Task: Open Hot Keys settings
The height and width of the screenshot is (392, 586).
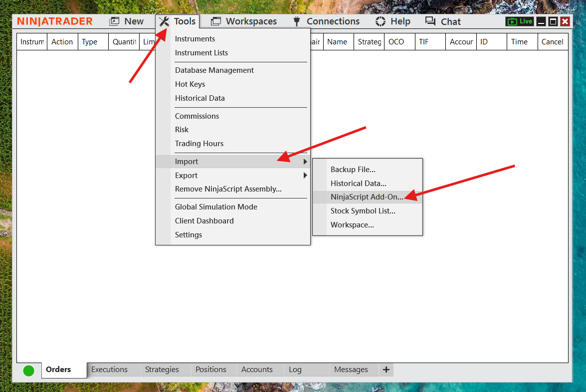Action: [x=233, y=84]
